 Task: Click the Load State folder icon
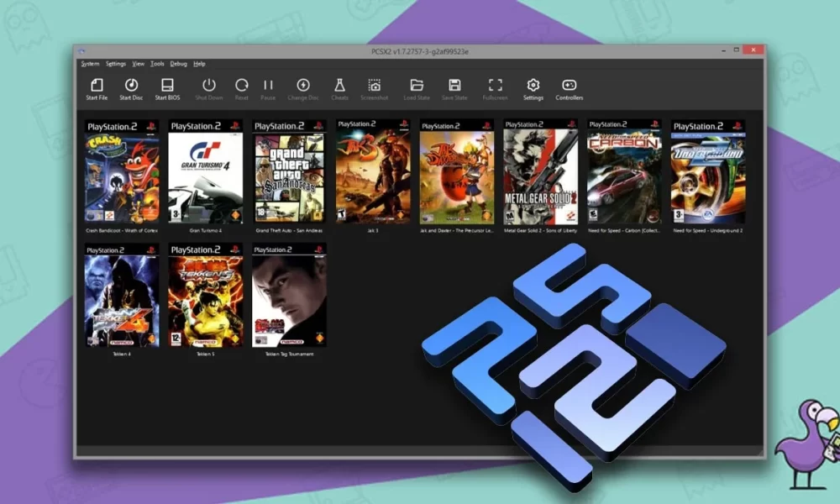coord(417,85)
